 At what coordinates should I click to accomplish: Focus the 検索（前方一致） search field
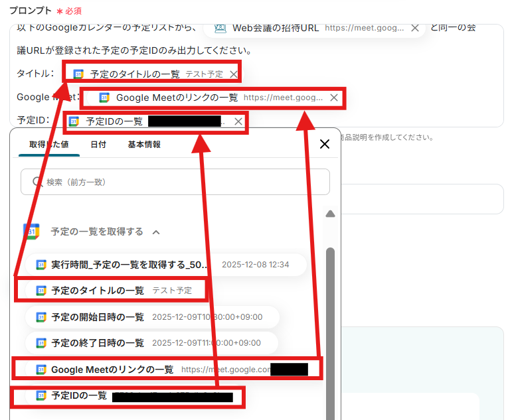click(x=175, y=182)
